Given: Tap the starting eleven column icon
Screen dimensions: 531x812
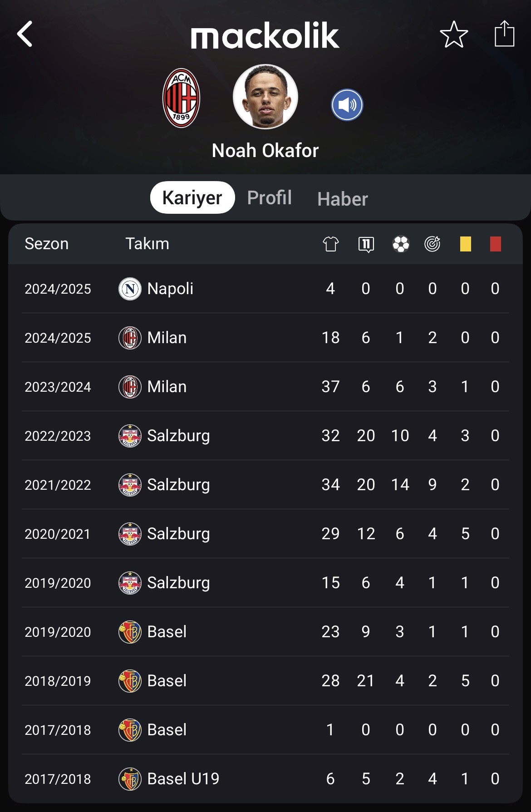Looking at the screenshot, I should [366, 244].
